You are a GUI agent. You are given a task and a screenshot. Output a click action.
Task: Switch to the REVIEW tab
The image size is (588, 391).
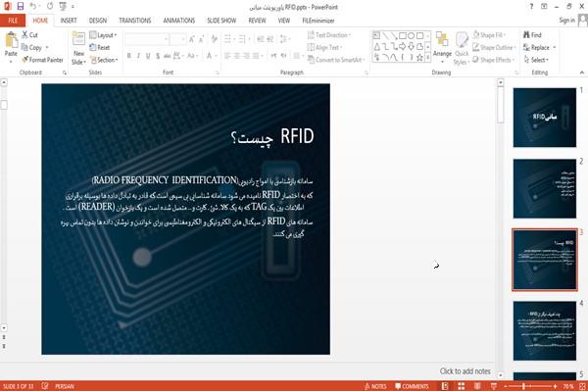click(257, 21)
